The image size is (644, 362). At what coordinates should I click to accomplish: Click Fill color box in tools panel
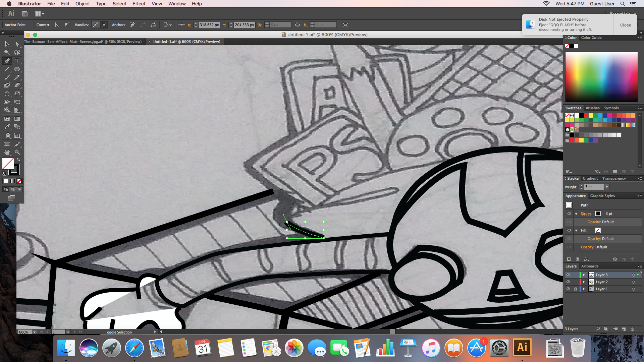pos(8,164)
